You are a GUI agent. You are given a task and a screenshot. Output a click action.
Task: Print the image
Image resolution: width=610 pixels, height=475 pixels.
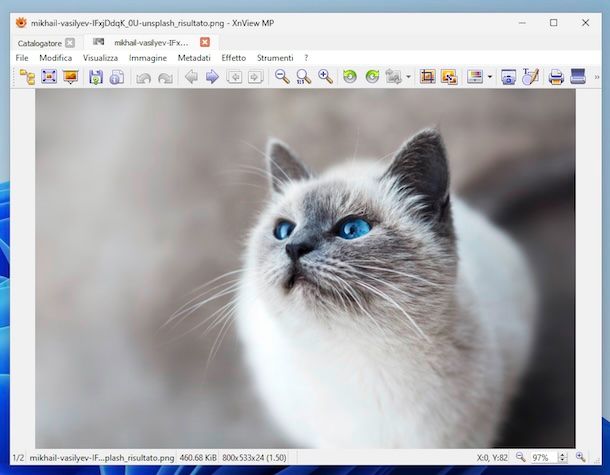[x=556, y=77]
